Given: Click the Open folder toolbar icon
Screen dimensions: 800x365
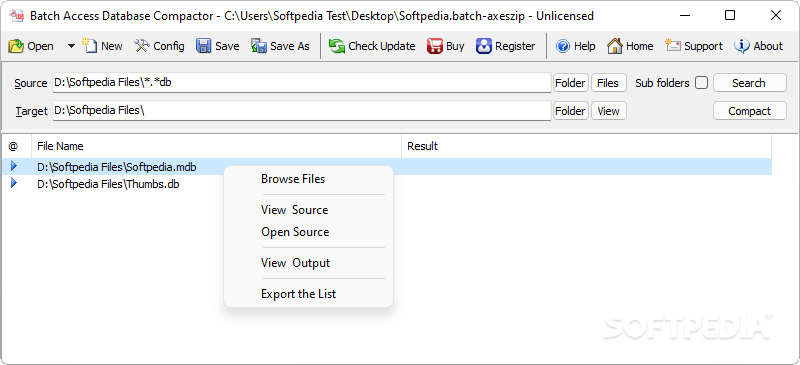Looking at the screenshot, I should 16,46.
